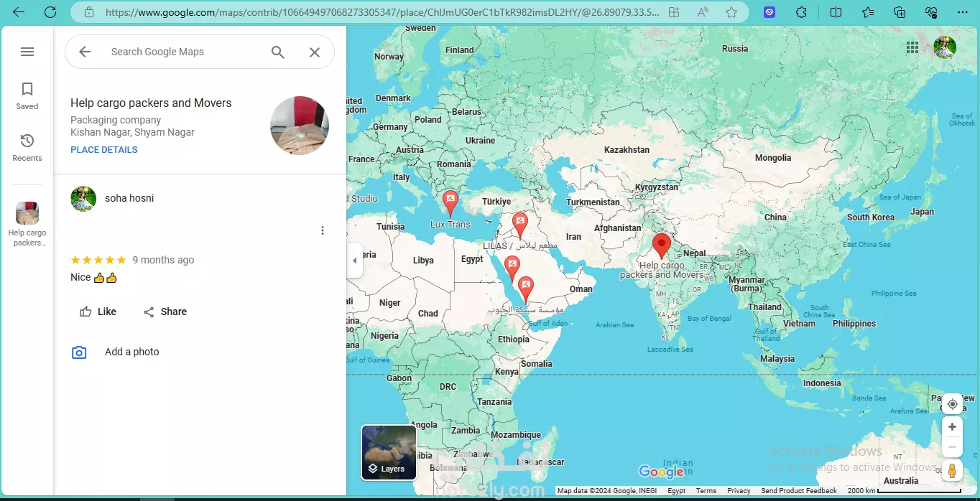Click the five-star review rating

point(98,260)
